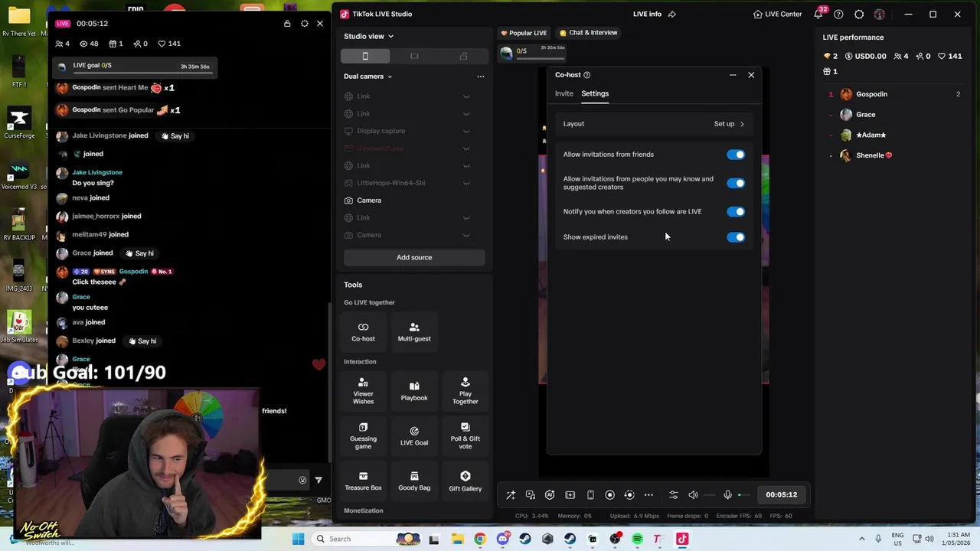Click the Add source button
The width and height of the screenshot is (980, 551).
pos(414,258)
